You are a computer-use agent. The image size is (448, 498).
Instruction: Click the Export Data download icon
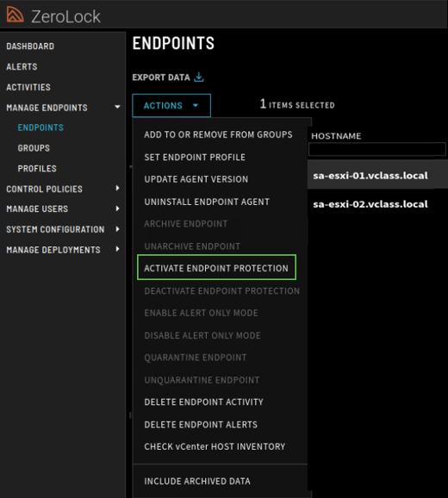coord(199,78)
